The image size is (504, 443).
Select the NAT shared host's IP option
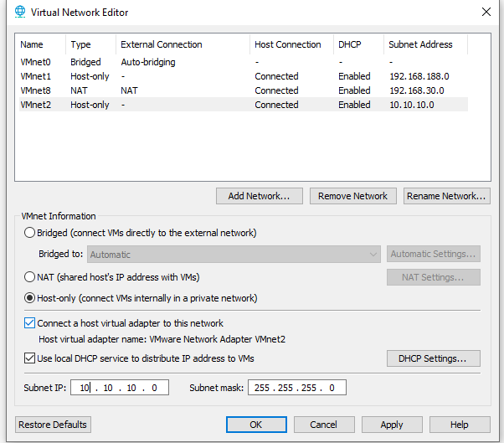[29, 277]
